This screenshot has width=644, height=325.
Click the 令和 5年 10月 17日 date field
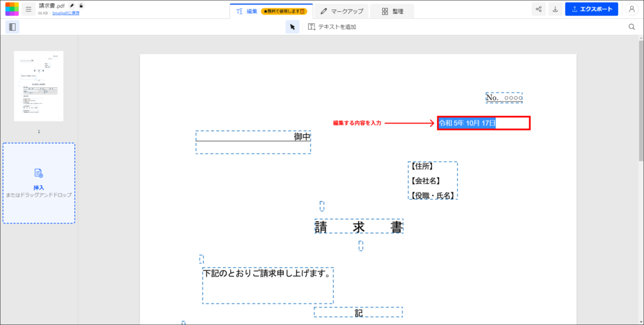(x=484, y=123)
